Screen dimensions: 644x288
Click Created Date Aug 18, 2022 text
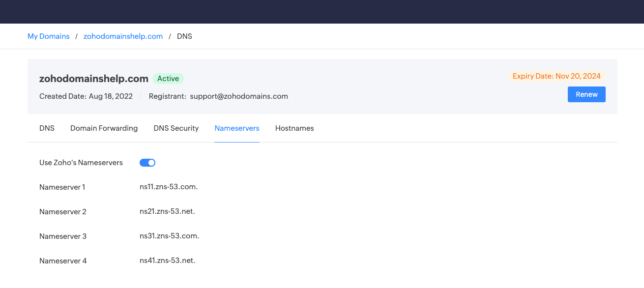click(x=86, y=96)
